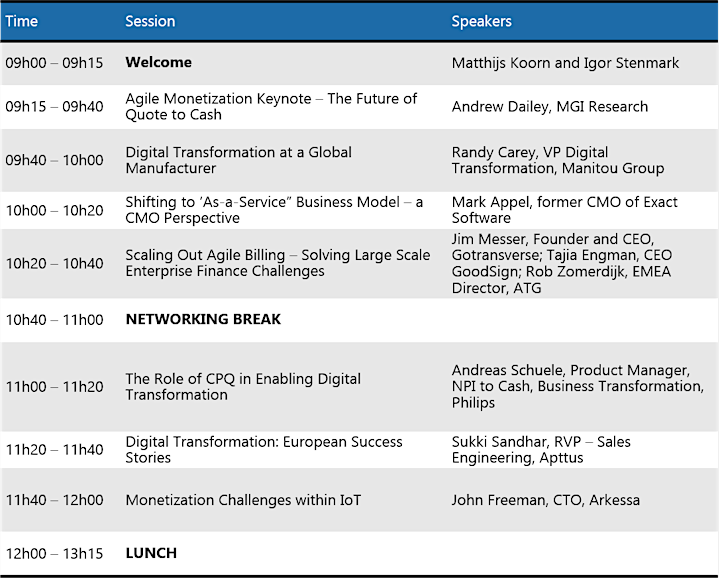Select the Agile Monetization Keynote session
This screenshot has width=720, height=578.
coord(271,107)
